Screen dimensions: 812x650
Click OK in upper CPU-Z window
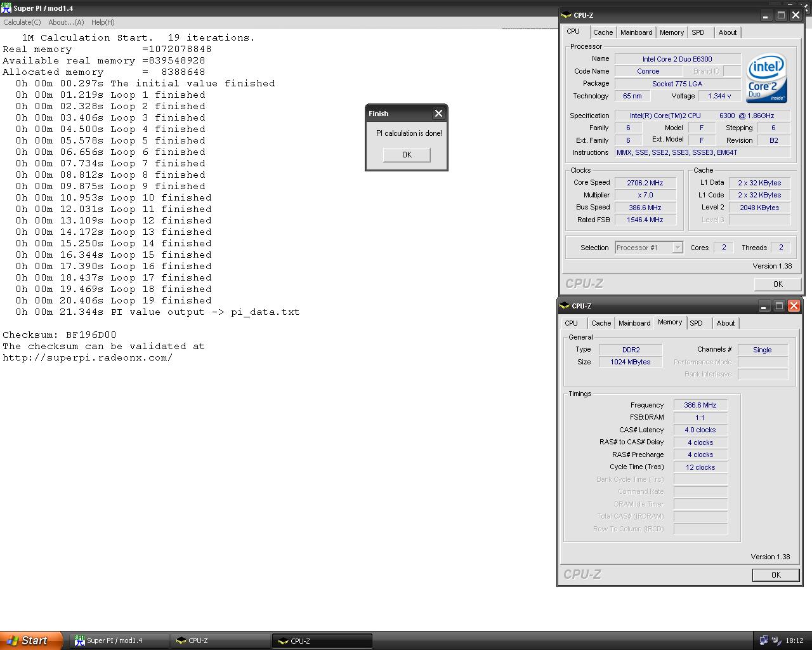(x=778, y=284)
